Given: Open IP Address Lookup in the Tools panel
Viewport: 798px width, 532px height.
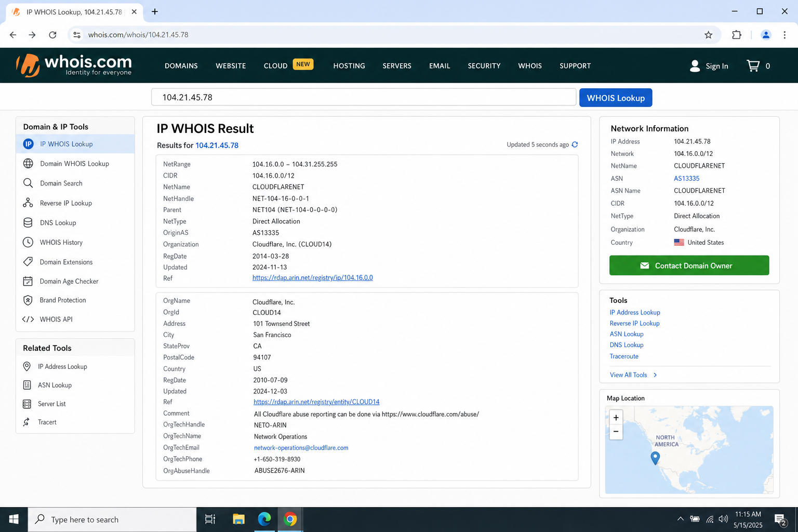Looking at the screenshot, I should tap(635, 312).
